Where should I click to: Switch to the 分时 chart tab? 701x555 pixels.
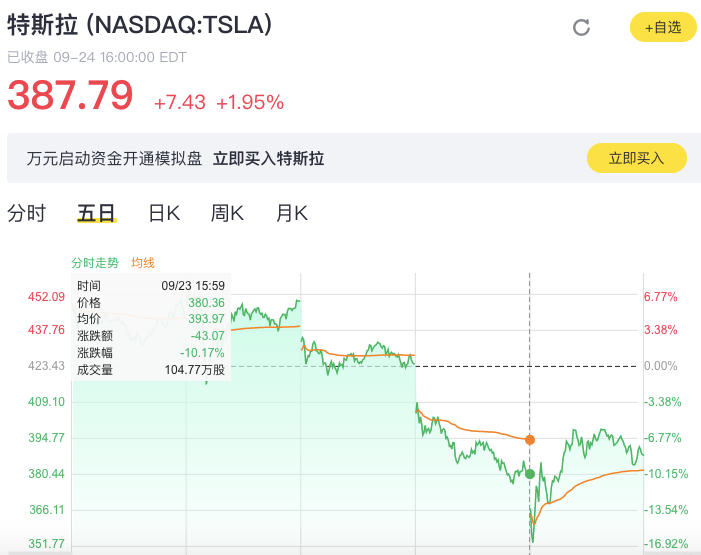pos(26,213)
